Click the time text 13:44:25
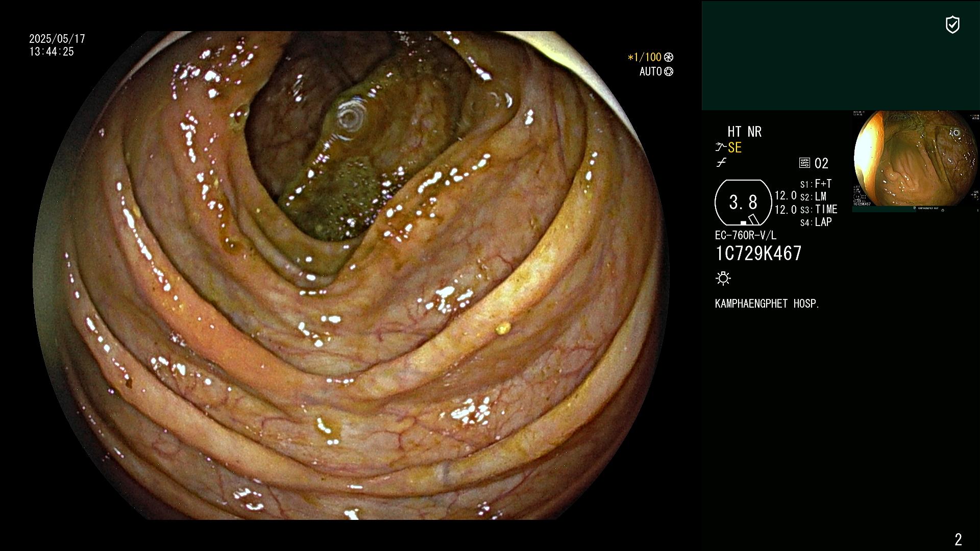This screenshot has height=551, width=980. tap(52, 52)
